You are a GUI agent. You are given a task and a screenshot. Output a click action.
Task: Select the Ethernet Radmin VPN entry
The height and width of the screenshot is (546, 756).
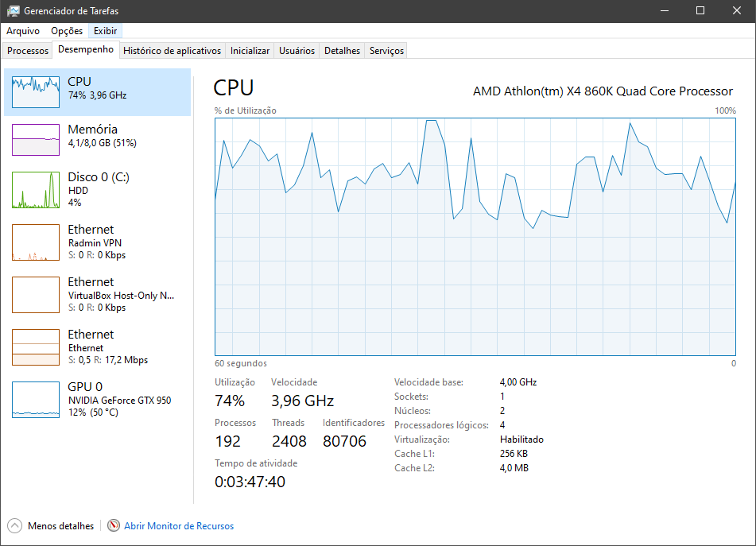click(98, 242)
